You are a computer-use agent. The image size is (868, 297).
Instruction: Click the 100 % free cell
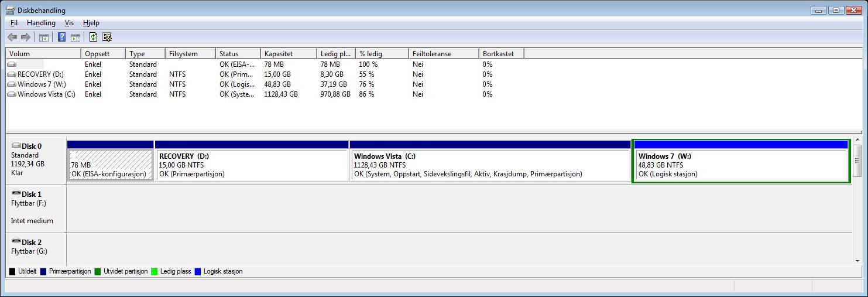click(369, 64)
